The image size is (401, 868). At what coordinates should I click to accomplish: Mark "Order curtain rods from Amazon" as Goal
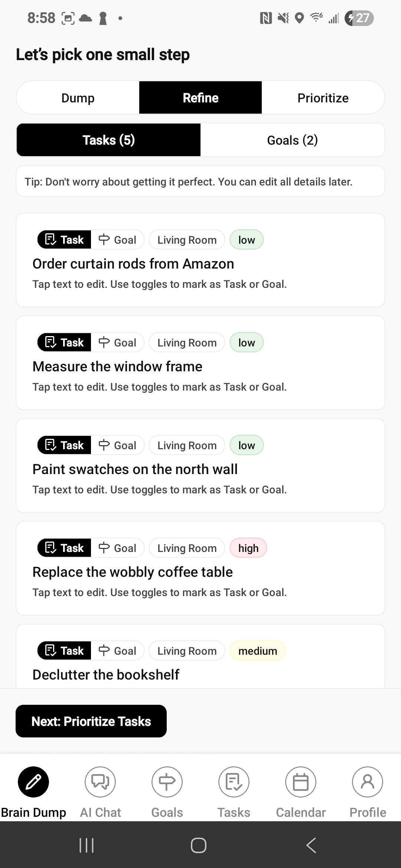(118, 240)
